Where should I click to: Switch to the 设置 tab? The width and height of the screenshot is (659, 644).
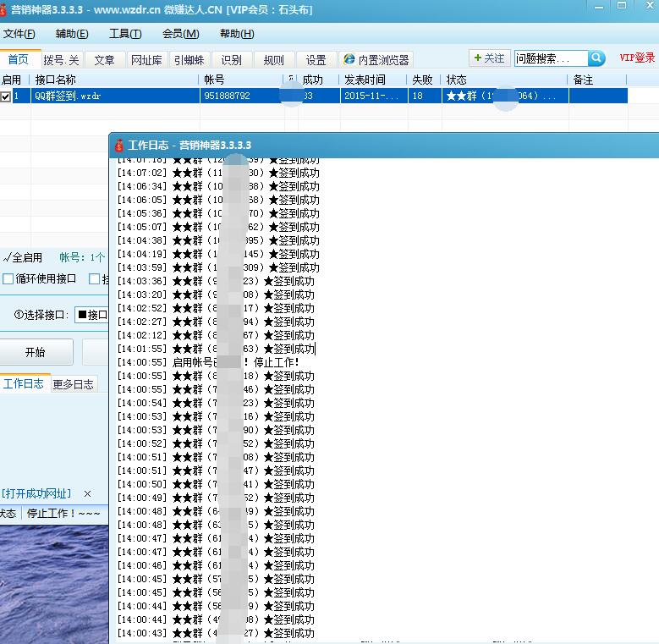pos(316,60)
